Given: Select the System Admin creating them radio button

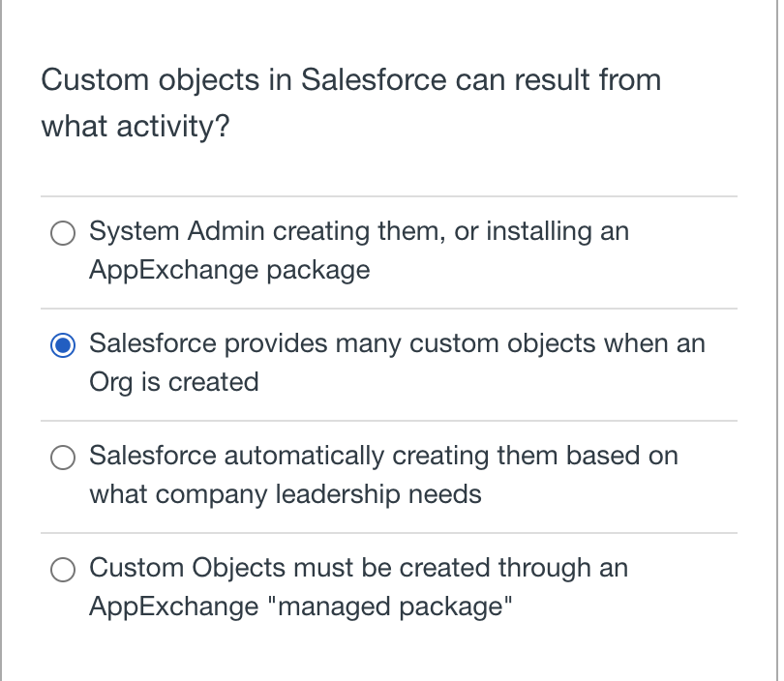Looking at the screenshot, I should (63, 233).
